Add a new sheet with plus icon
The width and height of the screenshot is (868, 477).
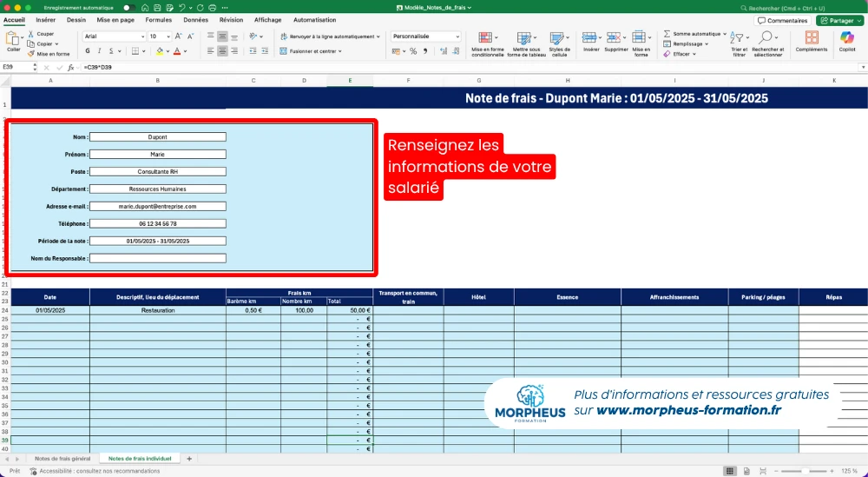(189, 459)
